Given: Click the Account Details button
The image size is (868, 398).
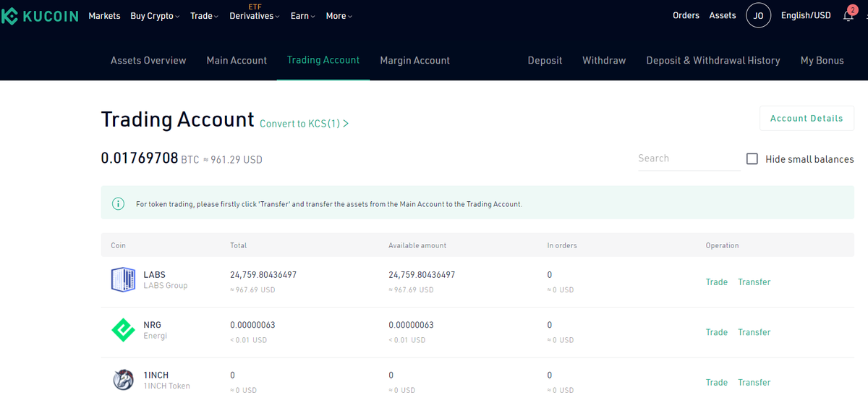Looking at the screenshot, I should 807,118.
